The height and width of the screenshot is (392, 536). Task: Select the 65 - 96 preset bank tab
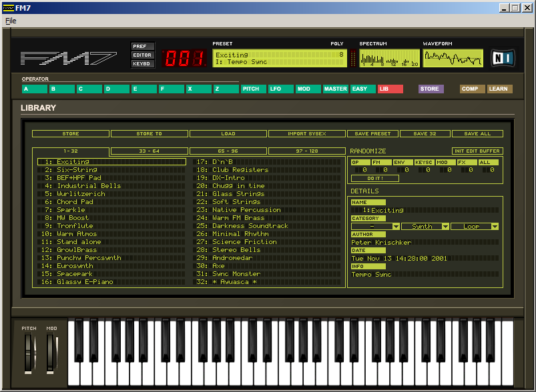(x=228, y=151)
